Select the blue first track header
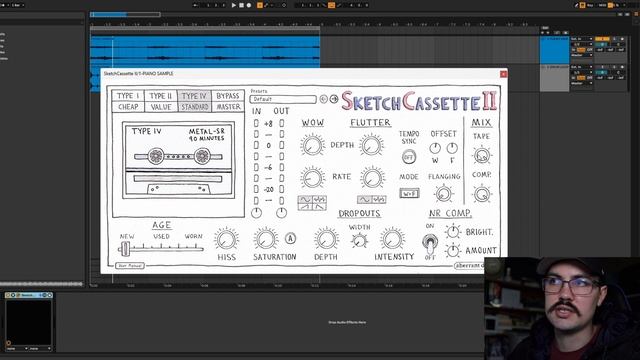Image resolution: width=640 pixels, height=360 pixels. (554, 50)
